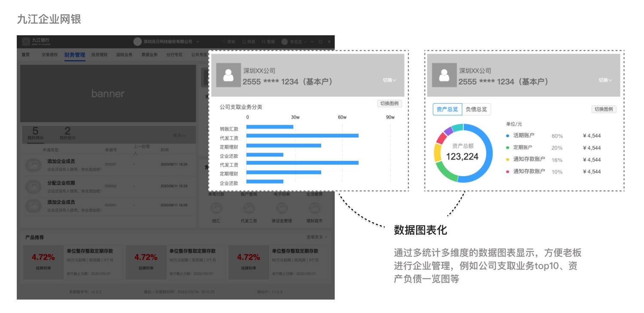Click the 单位/元 unit label
644x313 pixels.
tap(514, 124)
